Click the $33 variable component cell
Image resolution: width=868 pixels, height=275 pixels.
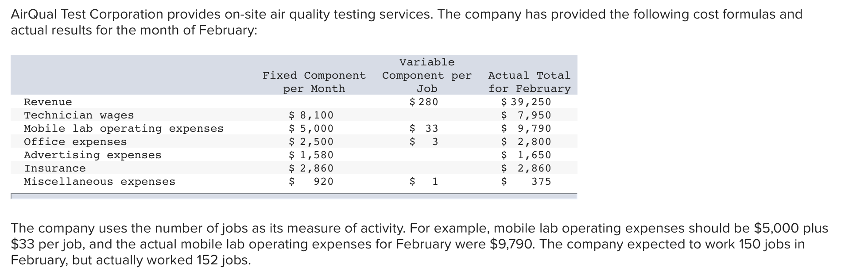[424, 129]
